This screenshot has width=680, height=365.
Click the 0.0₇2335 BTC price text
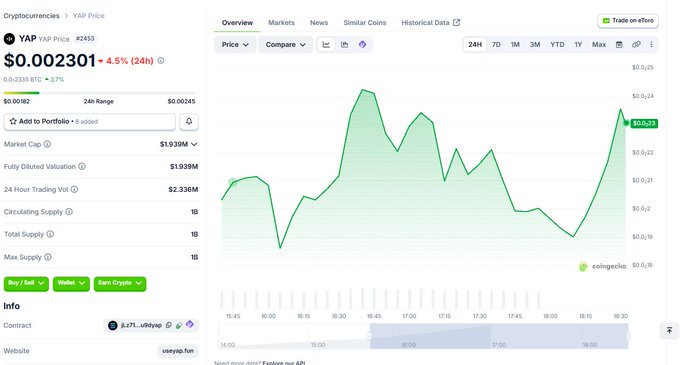(23, 80)
